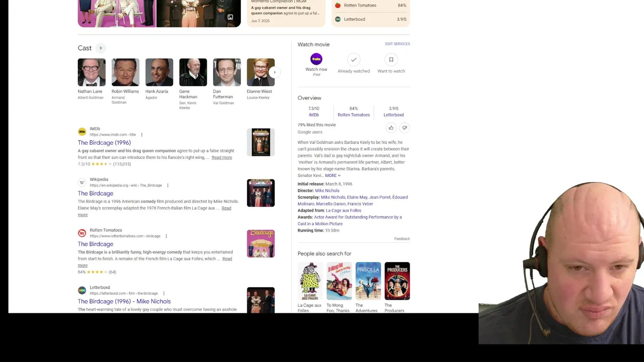Open The Birdcage Wikipedia result

96,194
